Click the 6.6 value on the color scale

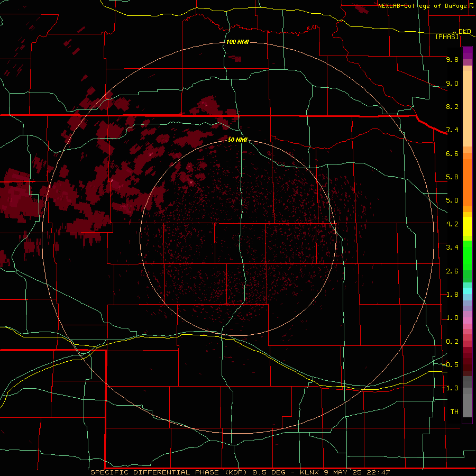452,153
